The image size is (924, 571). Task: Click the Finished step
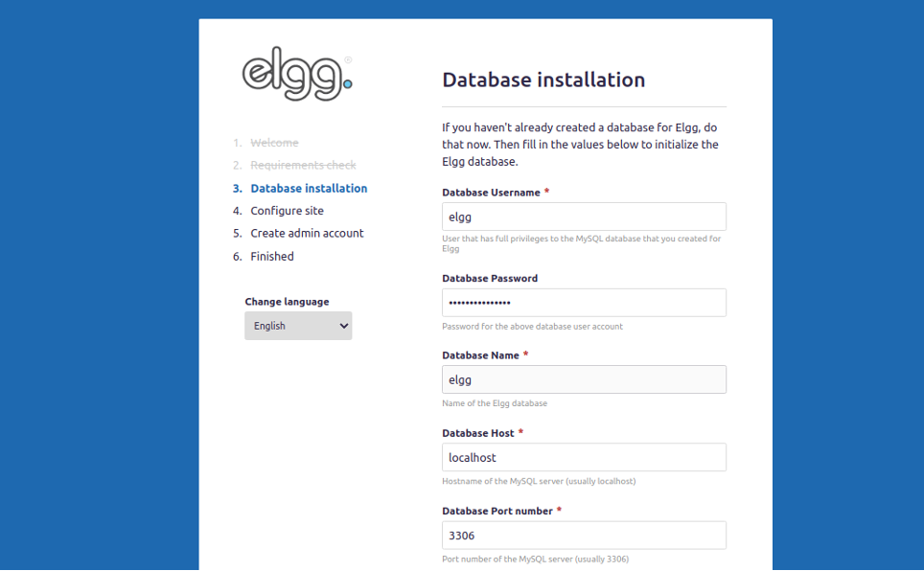pyautogui.click(x=272, y=257)
